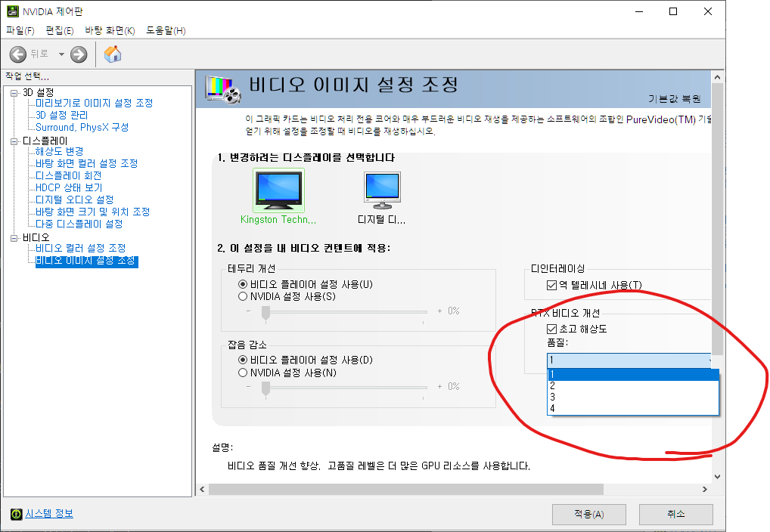Click 기본값 복원 link
The height and width of the screenshot is (532, 770).
click(x=674, y=99)
